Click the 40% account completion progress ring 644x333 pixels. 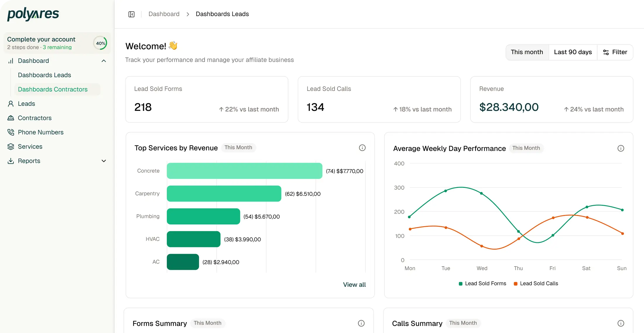[x=100, y=43]
